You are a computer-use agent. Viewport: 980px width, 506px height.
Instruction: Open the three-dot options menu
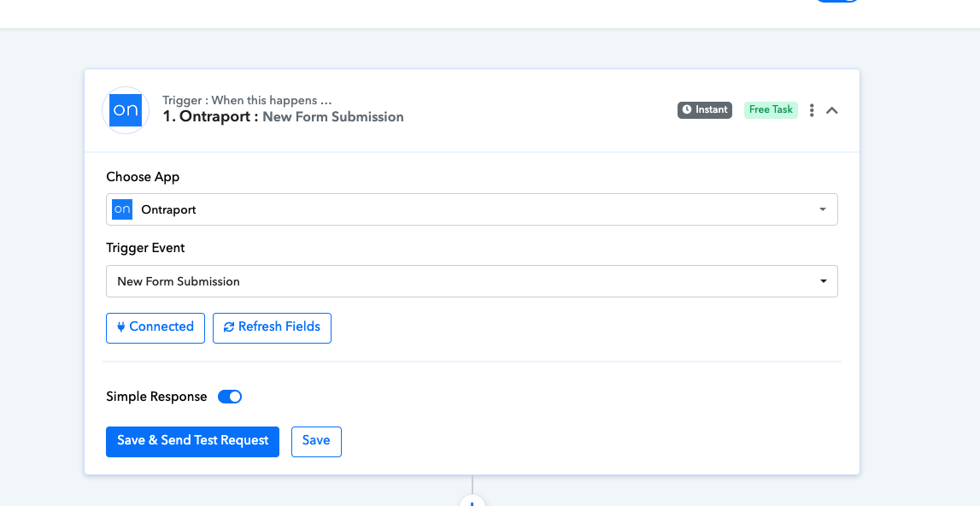coord(811,110)
